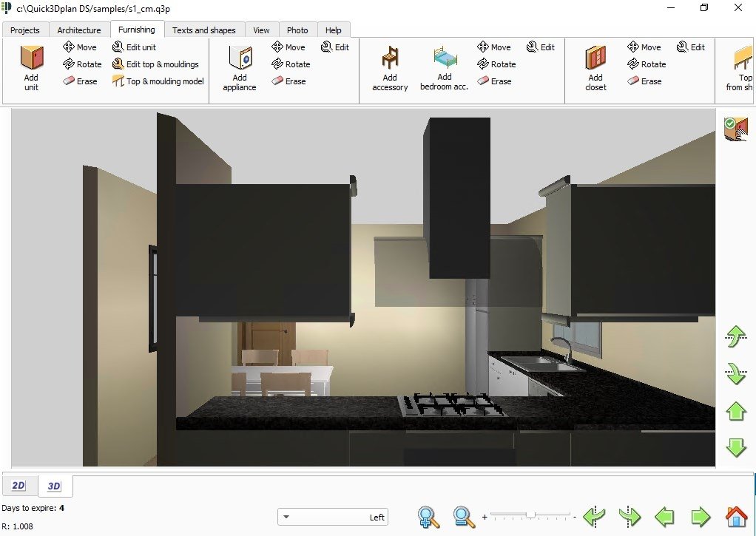Maximize or restore the application window

704,7
